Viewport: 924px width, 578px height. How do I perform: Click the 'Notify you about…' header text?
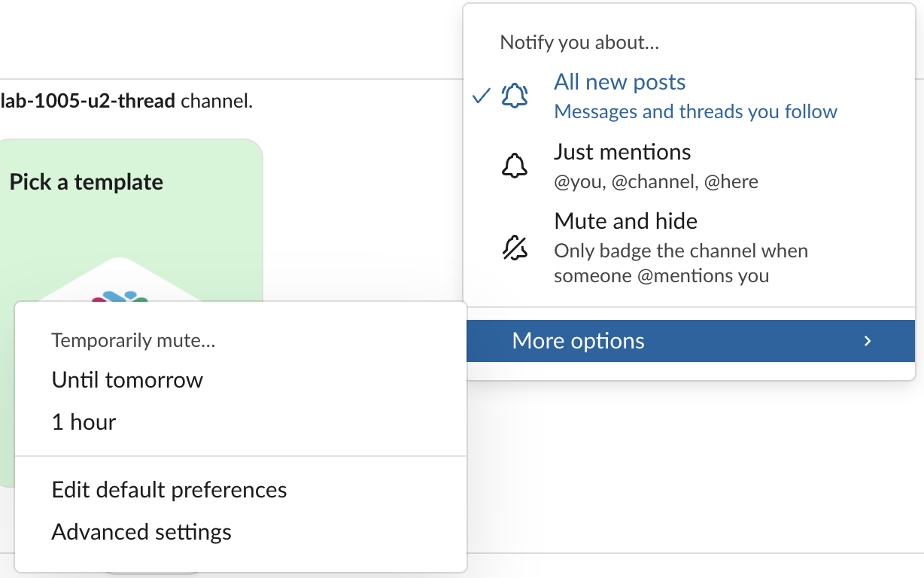[x=579, y=42]
